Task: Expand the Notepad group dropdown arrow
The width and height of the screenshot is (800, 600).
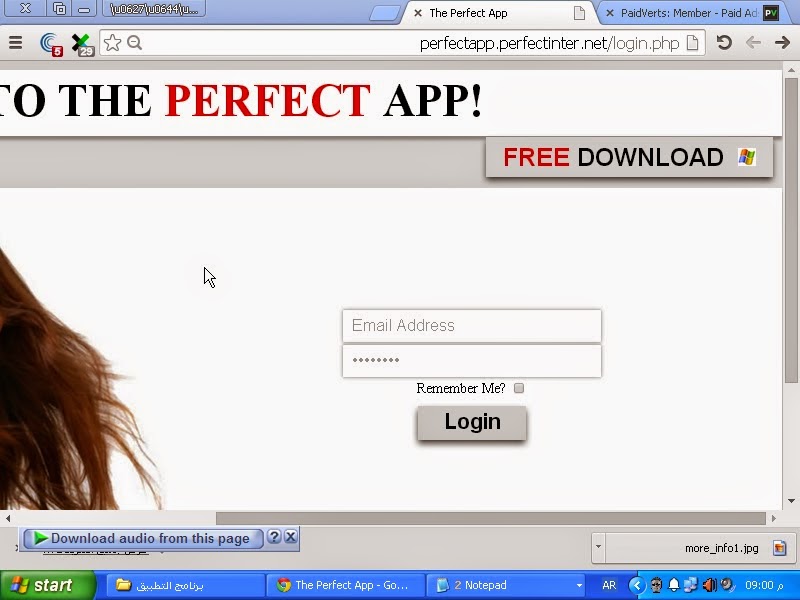Action: click(579, 586)
